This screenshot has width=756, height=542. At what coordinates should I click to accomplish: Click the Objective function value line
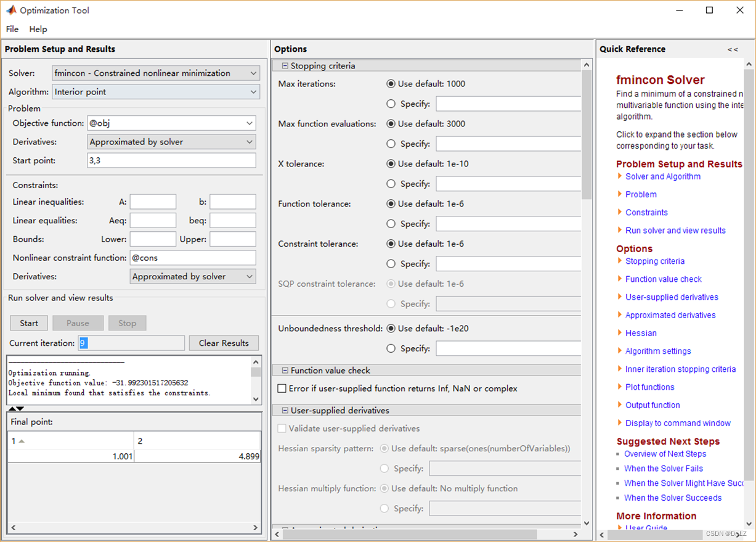(x=98, y=383)
